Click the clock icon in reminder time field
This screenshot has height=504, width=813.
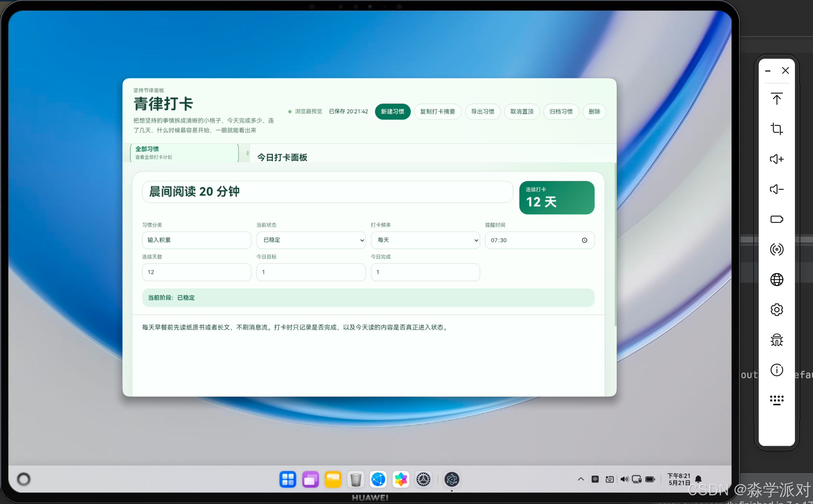(584, 240)
